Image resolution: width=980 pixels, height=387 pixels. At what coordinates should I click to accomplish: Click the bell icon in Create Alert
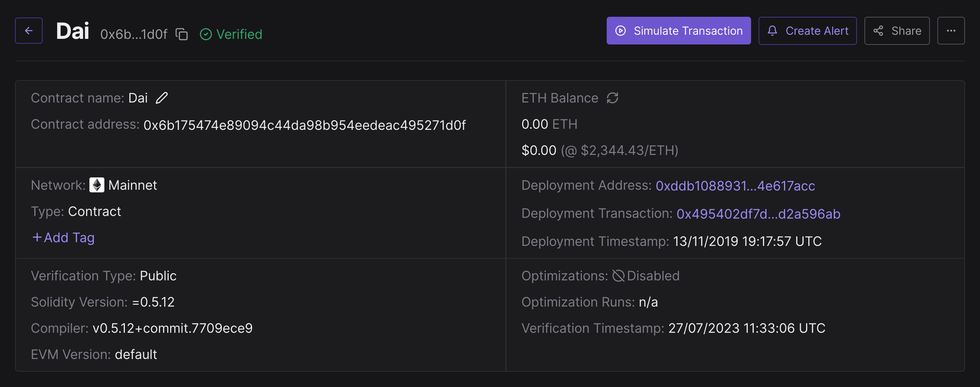(x=772, y=31)
